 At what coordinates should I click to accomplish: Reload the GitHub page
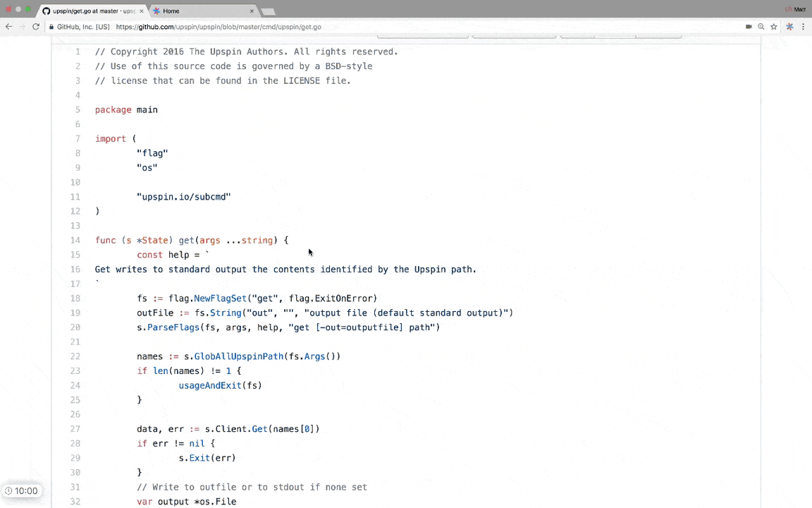[x=36, y=27]
